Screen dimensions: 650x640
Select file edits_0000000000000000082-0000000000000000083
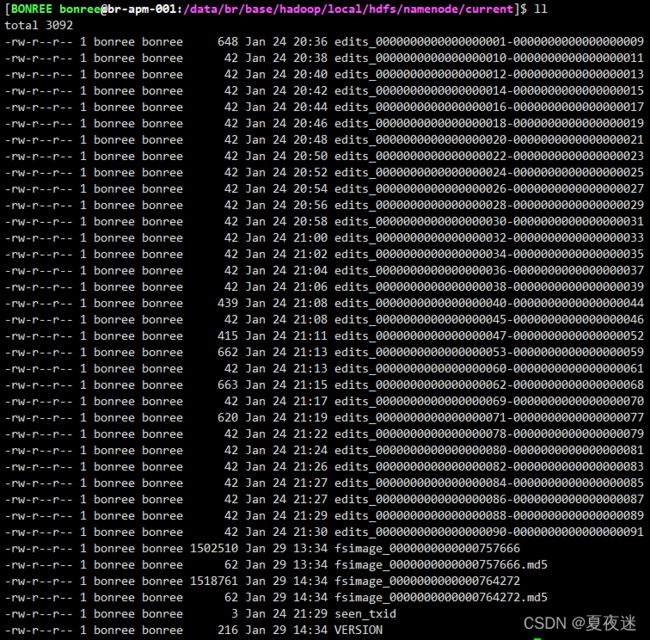click(489, 467)
